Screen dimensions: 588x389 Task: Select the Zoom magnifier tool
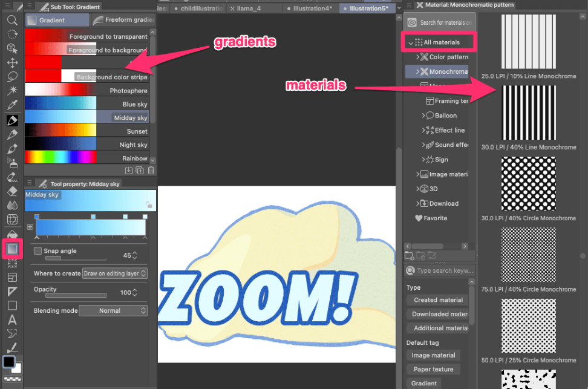(11, 20)
